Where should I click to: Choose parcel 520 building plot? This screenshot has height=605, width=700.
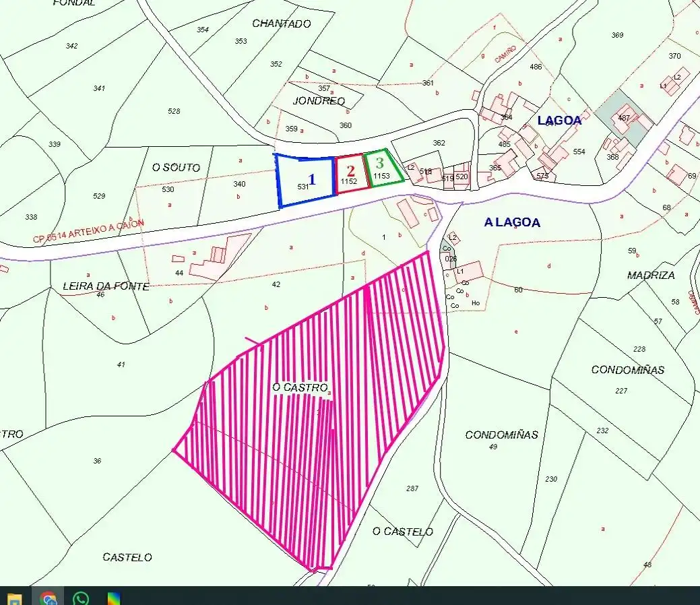pos(462,177)
